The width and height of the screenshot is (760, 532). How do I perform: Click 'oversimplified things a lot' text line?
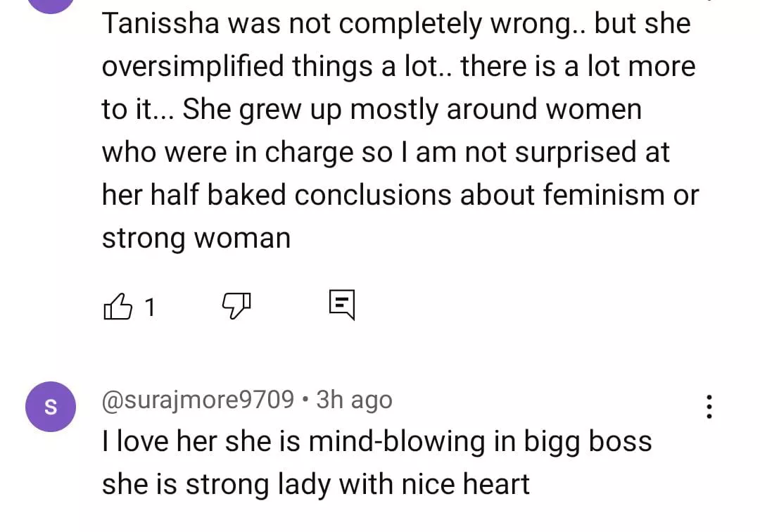(398, 67)
